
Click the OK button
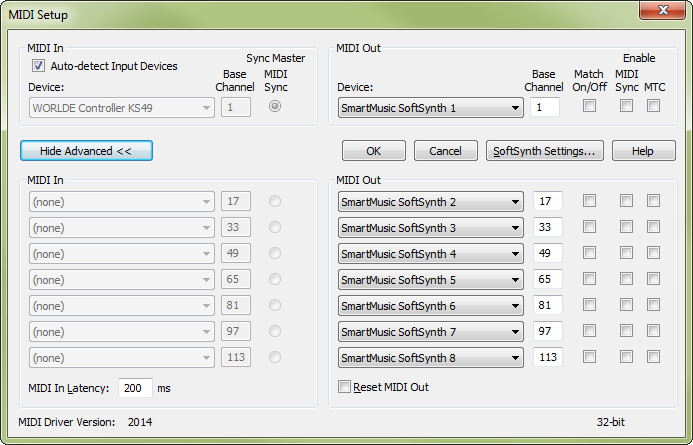click(374, 151)
